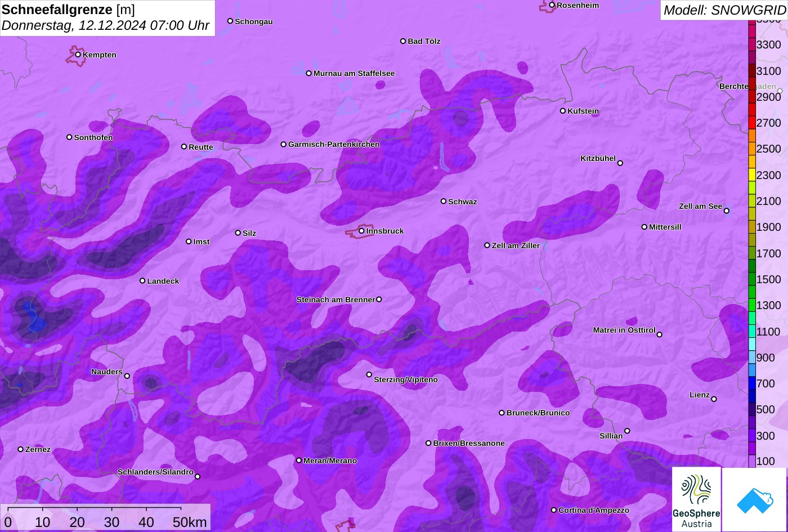Click the Sonthofen marker dot

(70, 137)
